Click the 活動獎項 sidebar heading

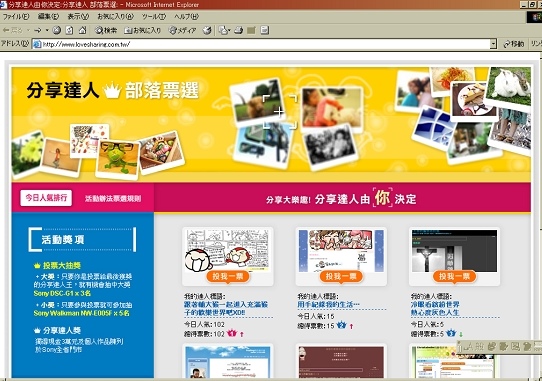[63, 239]
